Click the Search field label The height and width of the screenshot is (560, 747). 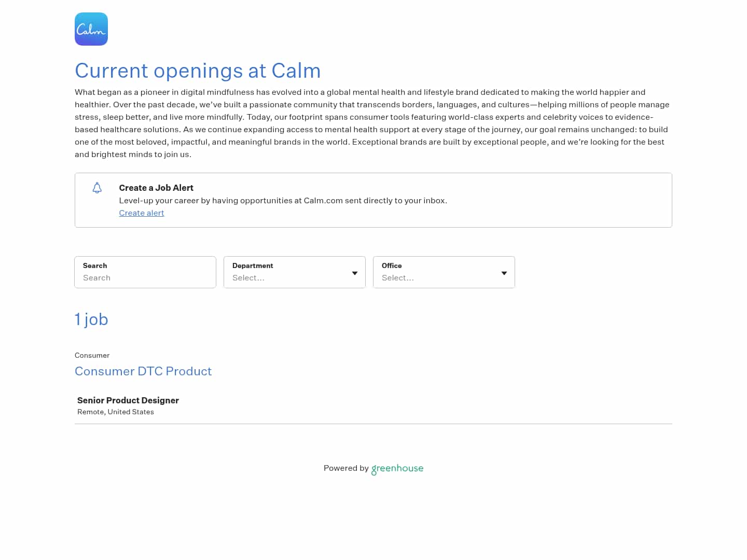(95, 265)
